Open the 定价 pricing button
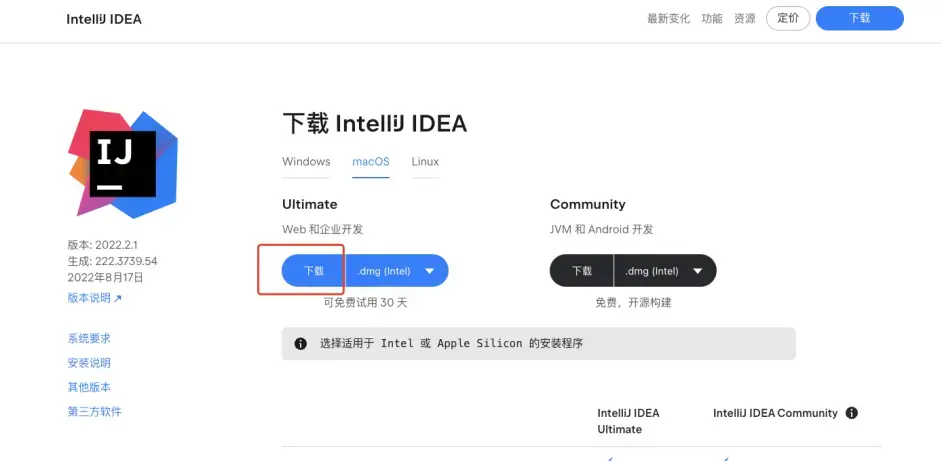Image resolution: width=942 pixels, height=461 pixels. coord(788,18)
